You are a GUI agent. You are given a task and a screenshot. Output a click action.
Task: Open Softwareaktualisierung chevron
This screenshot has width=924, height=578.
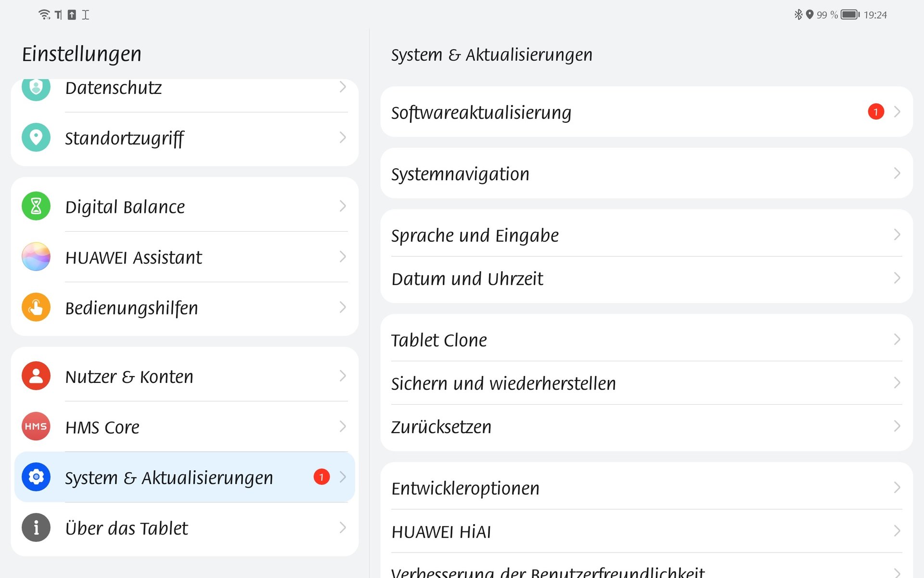[x=897, y=112]
